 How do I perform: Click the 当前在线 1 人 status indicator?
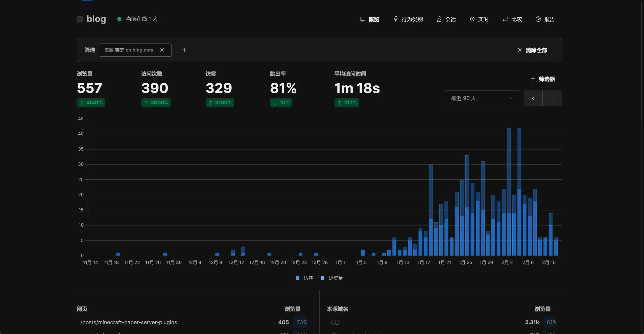click(138, 19)
